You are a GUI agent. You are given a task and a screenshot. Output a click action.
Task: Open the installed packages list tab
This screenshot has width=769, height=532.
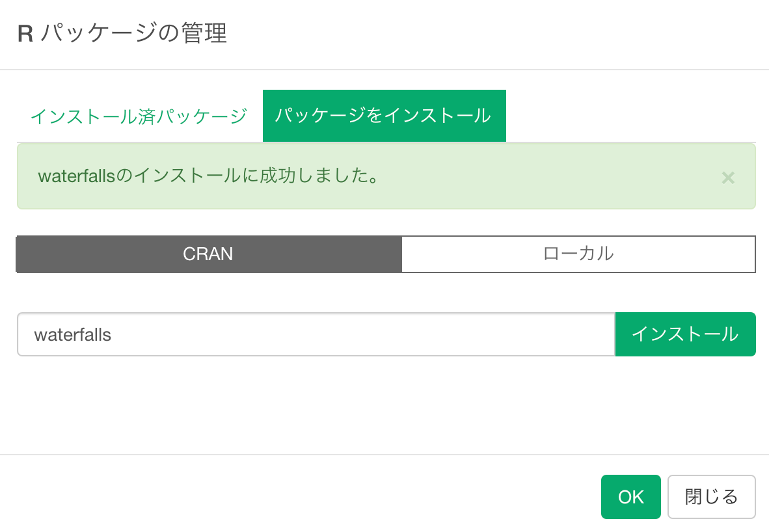click(x=139, y=116)
